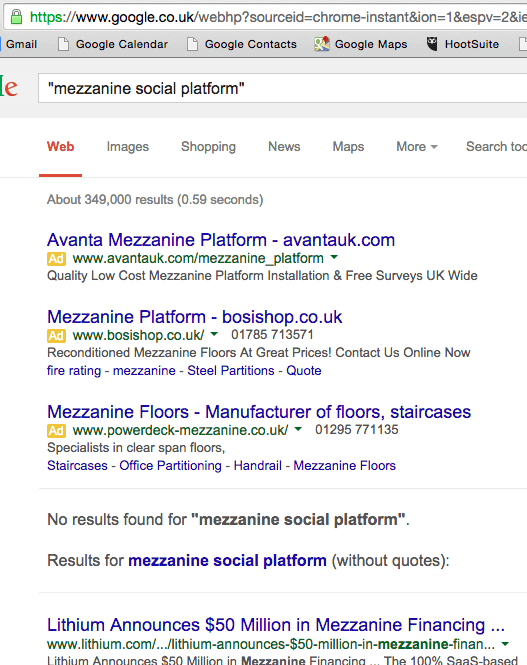Click phone number 01785 713571
The image size is (527, 665).
pyautogui.click(x=272, y=335)
